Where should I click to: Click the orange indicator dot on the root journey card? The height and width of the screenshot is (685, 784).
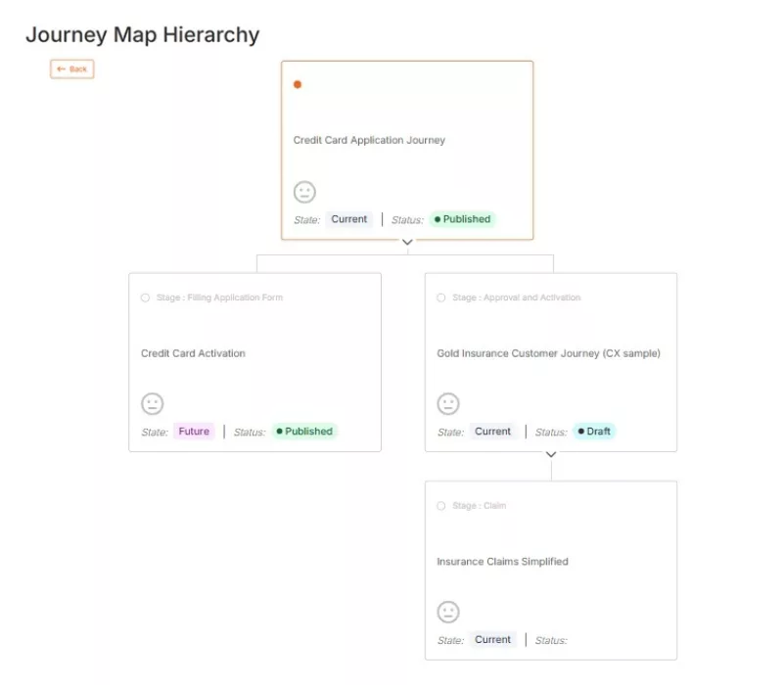coord(298,84)
